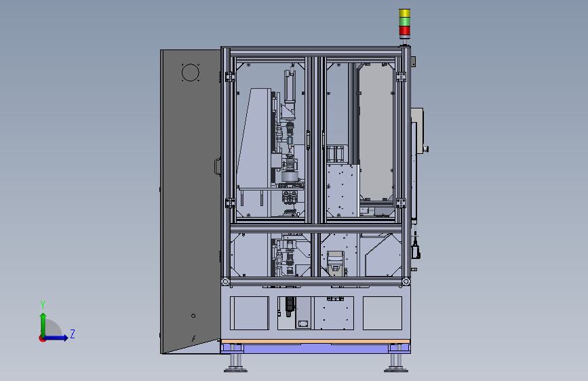Select the left leveling foot of machine
Screen dimensions: 588x381
pyautogui.click(x=235, y=363)
